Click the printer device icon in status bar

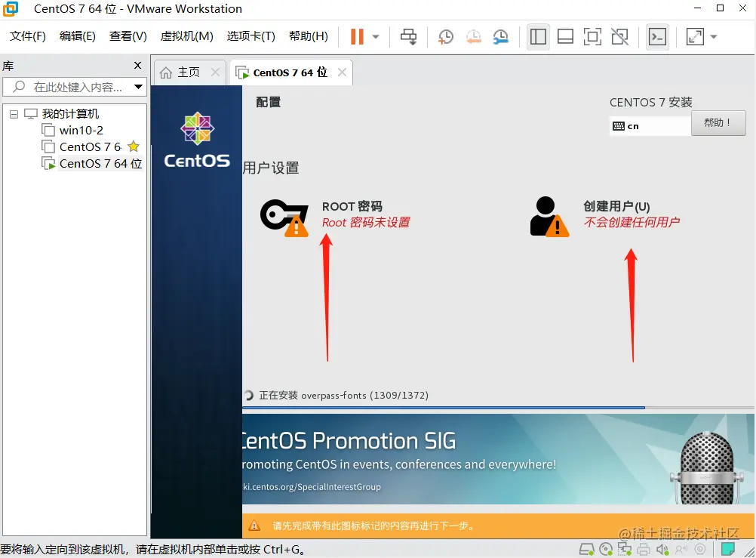pyautogui.click(x=644, y=550)
